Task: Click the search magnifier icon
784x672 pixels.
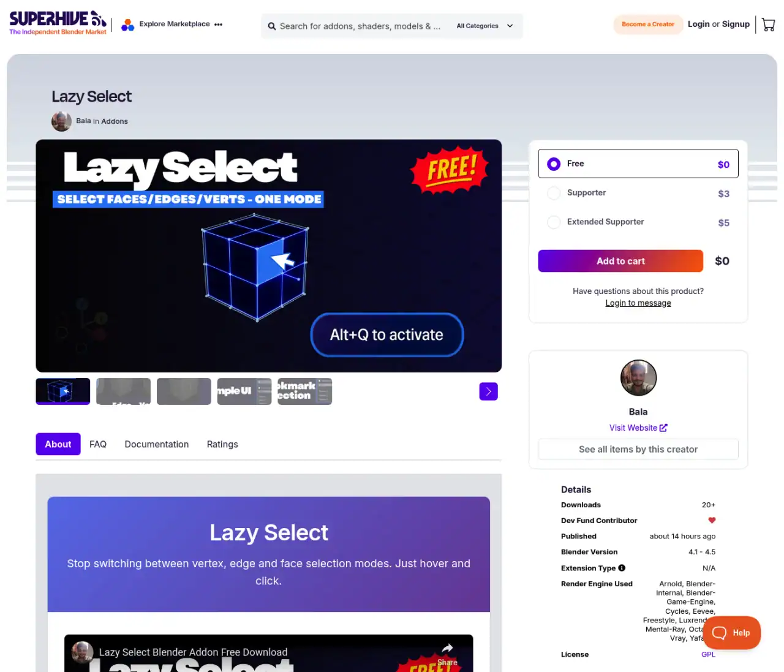Action: coord(272,26)
